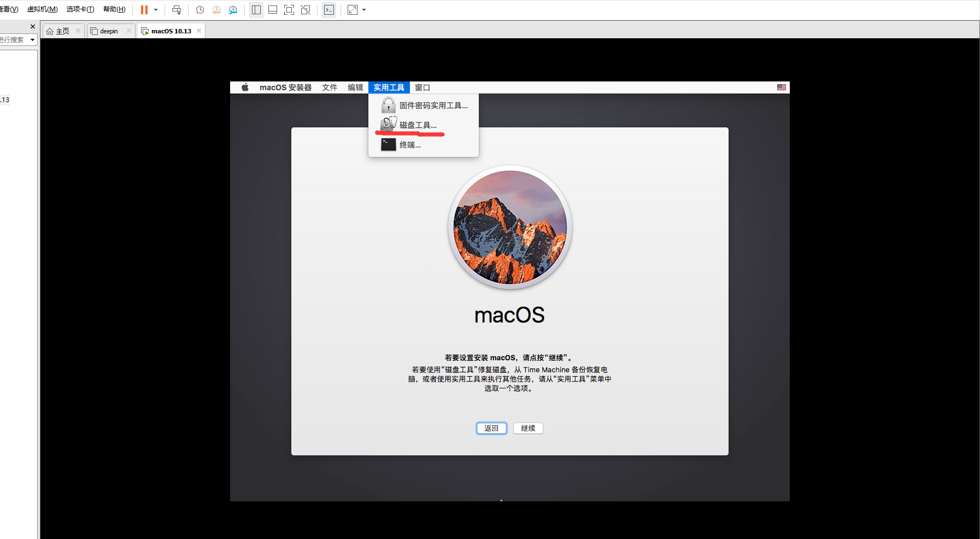Viewport: 980px width, 539px height.
Task: Toggle the thumbnail bar view
Action: (273, 10)
